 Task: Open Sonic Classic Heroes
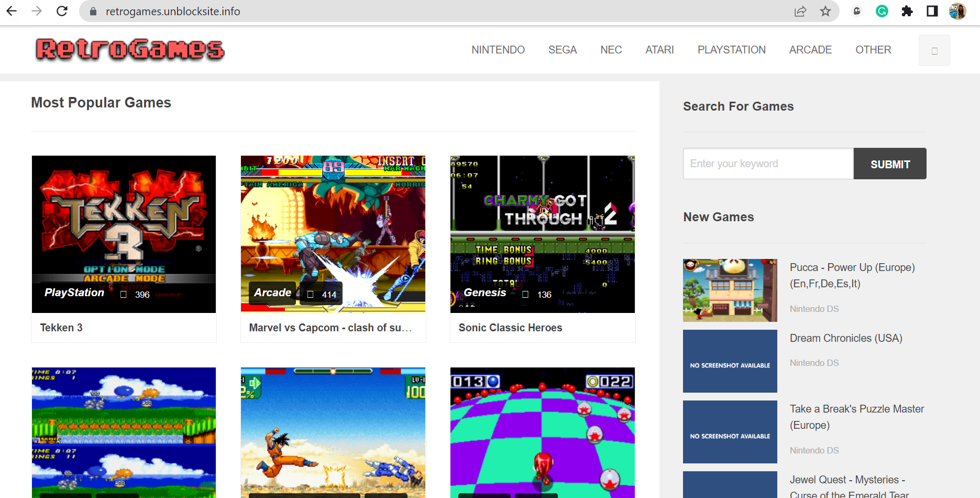tap(510, 328)
